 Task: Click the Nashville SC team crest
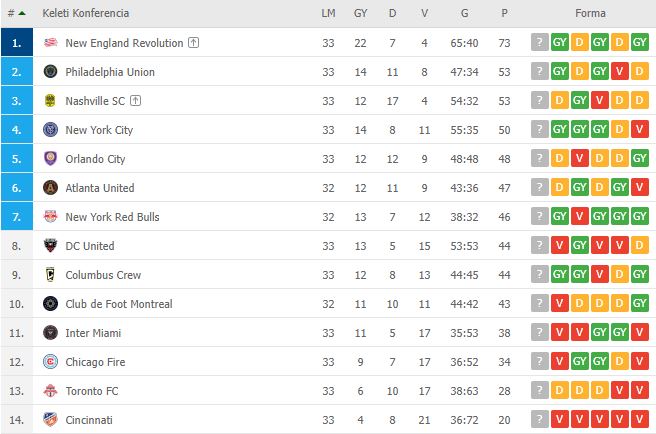[50, 100]
